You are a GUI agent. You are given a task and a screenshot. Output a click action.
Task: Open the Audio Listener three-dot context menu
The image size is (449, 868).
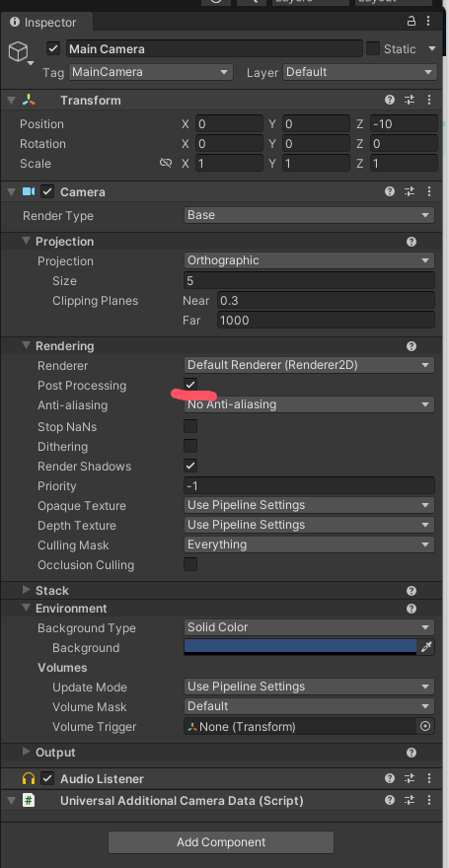tap(428, 778)
